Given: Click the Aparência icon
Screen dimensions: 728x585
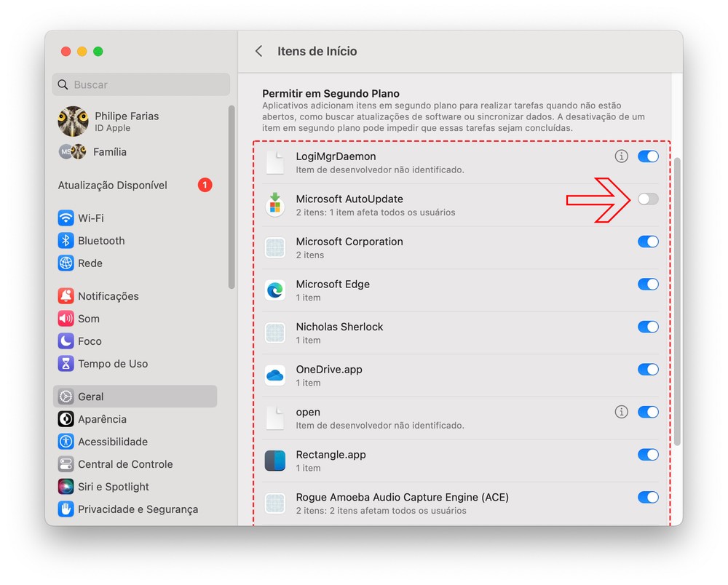Looking at the screenshot, I should point(66,419).
